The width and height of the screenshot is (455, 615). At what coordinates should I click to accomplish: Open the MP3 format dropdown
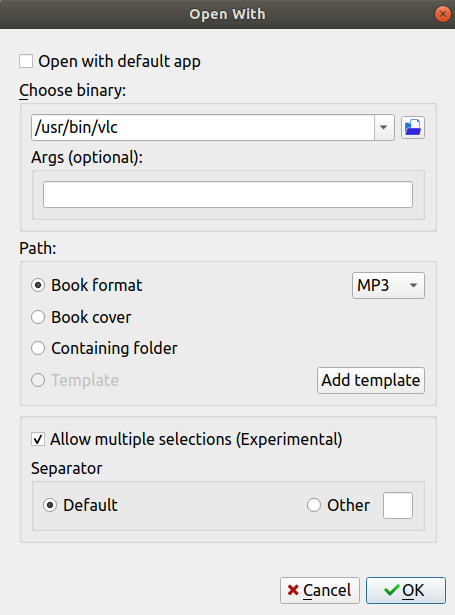coord(388,286)
